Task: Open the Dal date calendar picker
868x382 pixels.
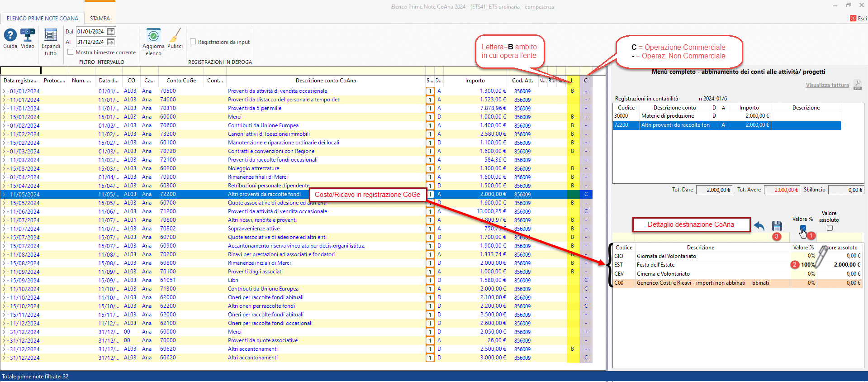Action: click(x=111, y=31)
